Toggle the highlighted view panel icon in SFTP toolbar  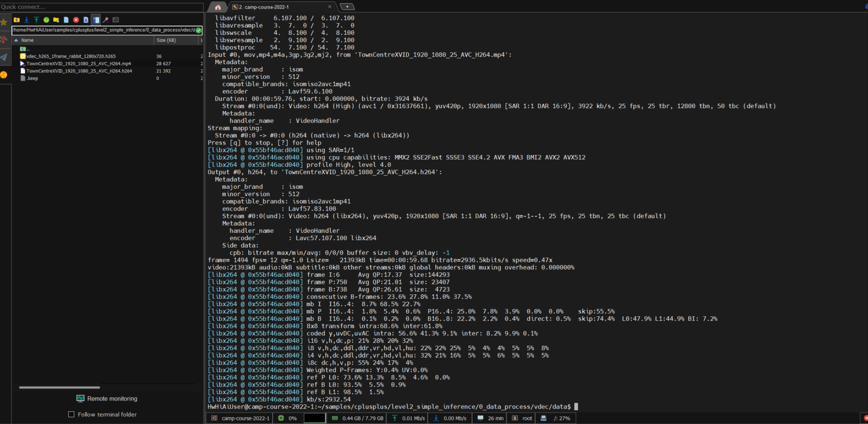[x=96, y=20]
